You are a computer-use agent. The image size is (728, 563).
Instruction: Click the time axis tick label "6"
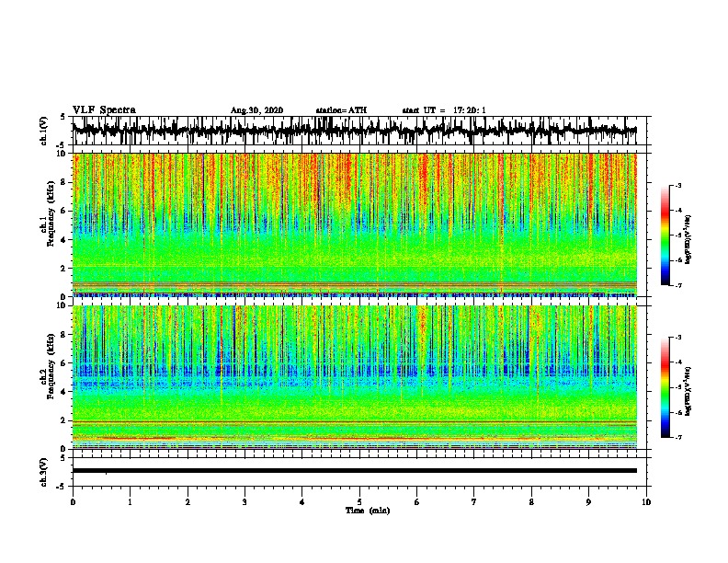coord(416,502)
